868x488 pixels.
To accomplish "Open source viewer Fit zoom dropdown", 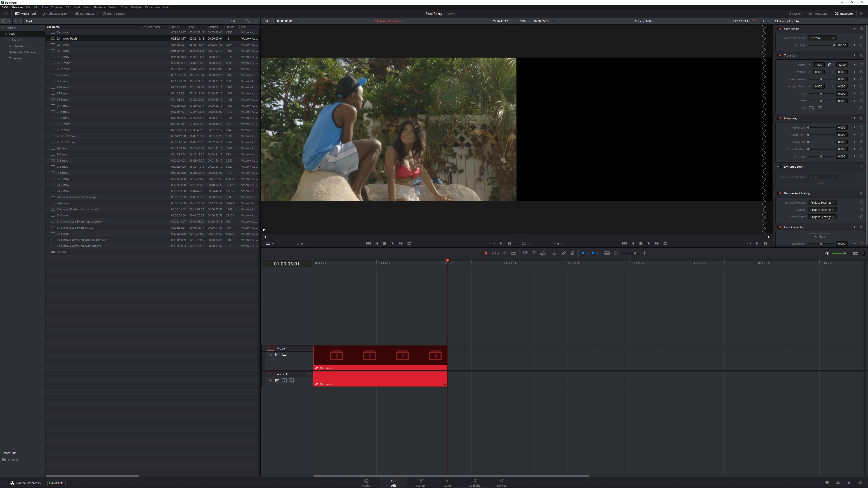I will [x=269, y=21].
